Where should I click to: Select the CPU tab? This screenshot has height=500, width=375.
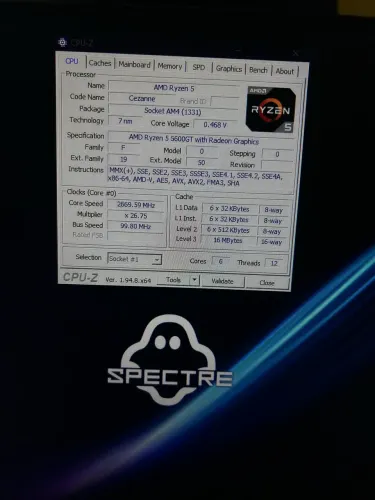[72, 61]
